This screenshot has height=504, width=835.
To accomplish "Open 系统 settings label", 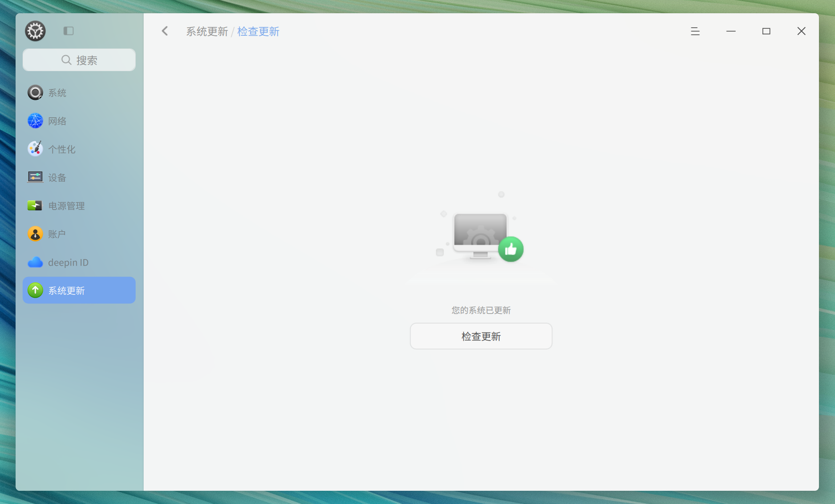I will [57, 93].
